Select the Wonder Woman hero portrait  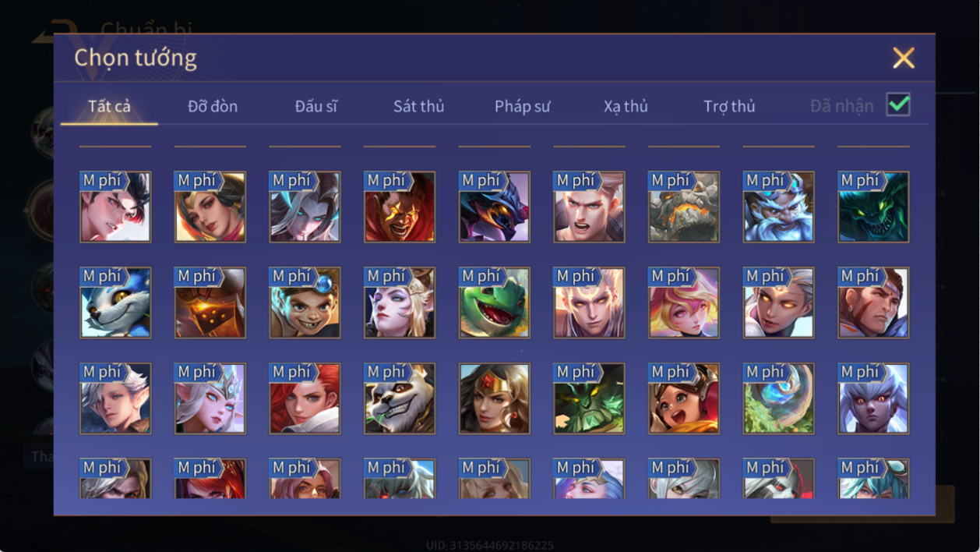pos(495,398)
